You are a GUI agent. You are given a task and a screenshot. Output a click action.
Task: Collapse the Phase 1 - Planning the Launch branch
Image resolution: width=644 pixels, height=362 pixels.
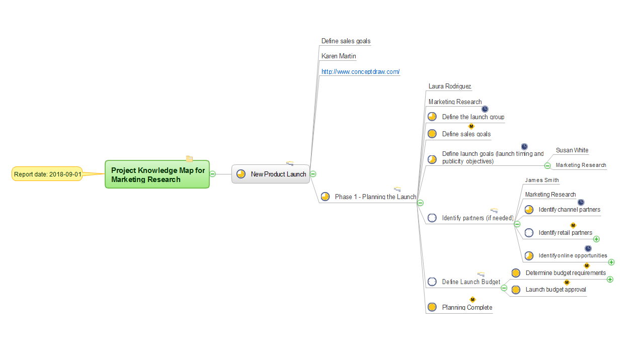[x=421, y=203]
